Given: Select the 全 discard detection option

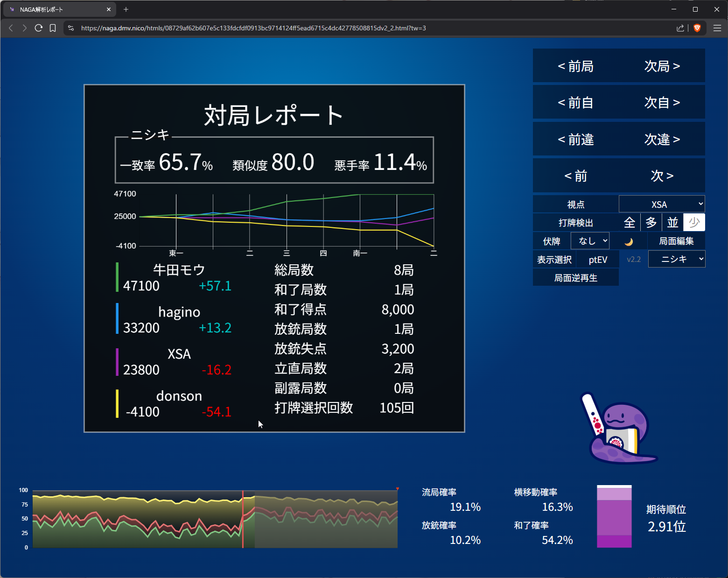Looking at the screenshot, I should (630, 223).
